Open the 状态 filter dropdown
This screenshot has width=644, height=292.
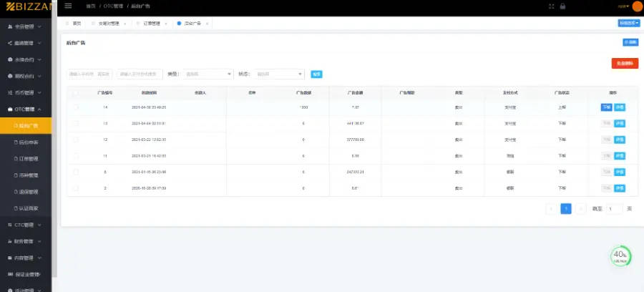coord(279,74)
